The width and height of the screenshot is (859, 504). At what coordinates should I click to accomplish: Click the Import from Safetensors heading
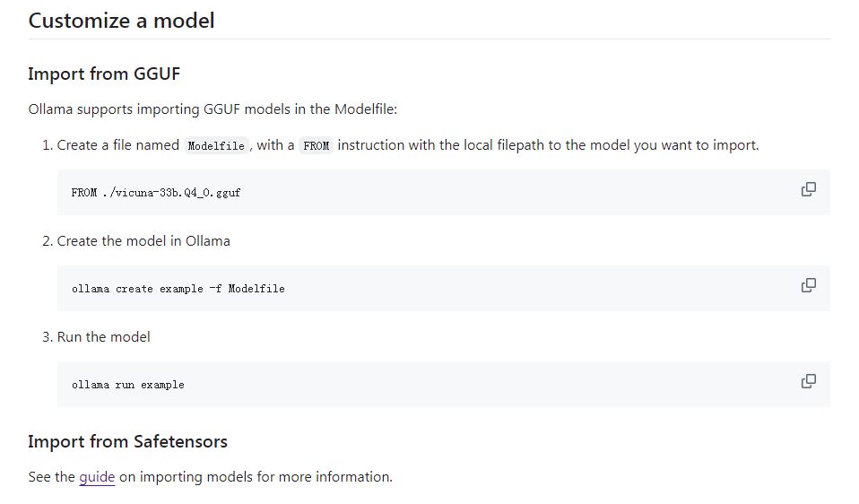pyautogui.click(x=127, y=441)
